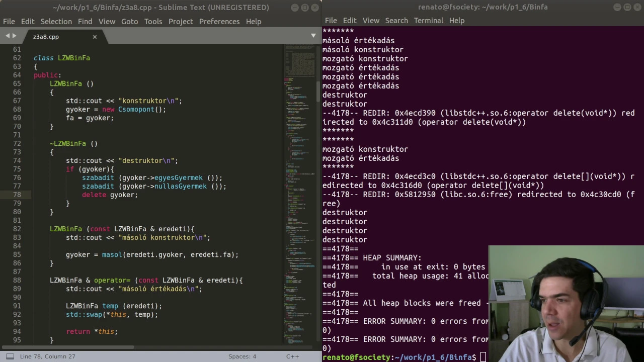This screenshot has width=644, height=362.
Task: Minimize the terminal window
Action: [x=617, y=7]
